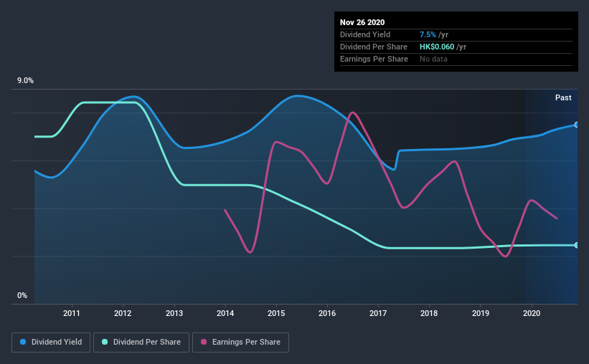Select the 2018 axis label

(x=429, y=313)
